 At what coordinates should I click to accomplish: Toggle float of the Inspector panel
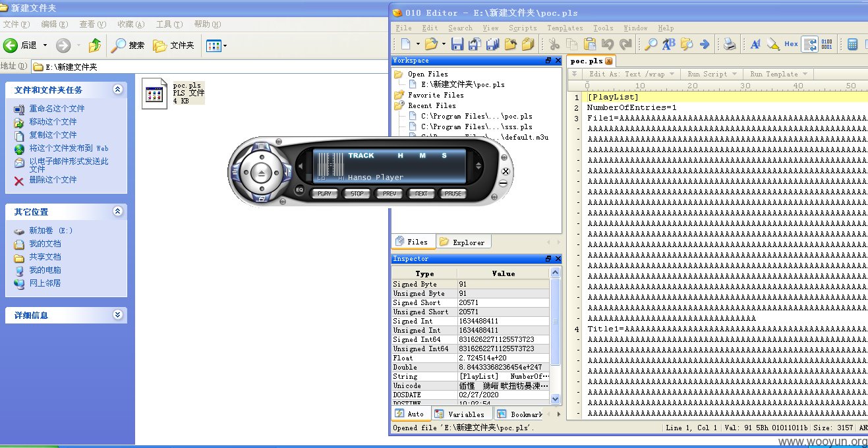[x=548, y=259]
